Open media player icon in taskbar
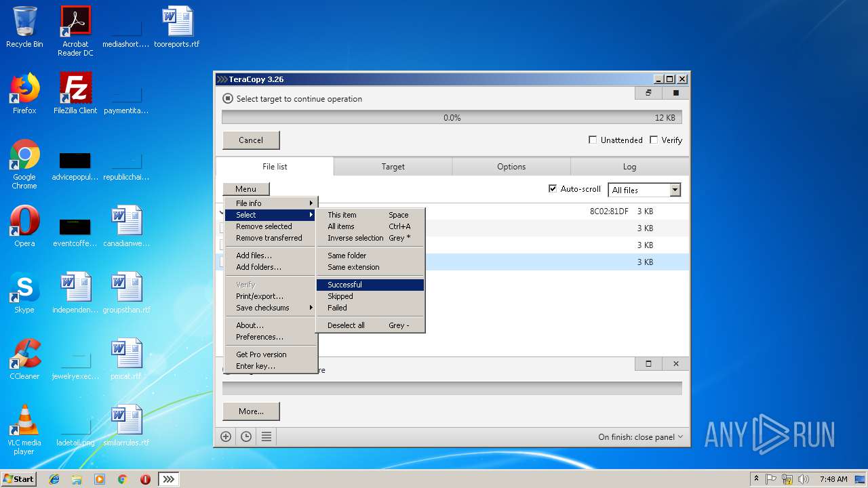This screenshot has width=868, height=488. [x=100, y=479]
